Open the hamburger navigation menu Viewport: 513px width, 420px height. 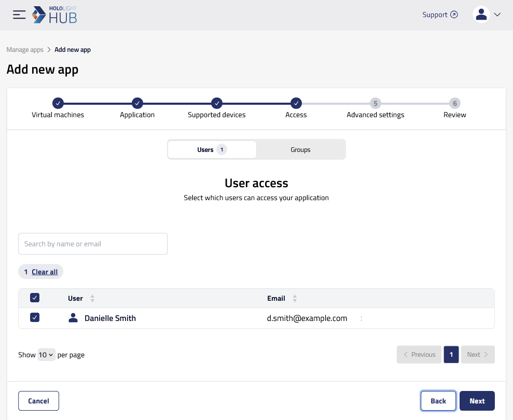click(19, 15)
